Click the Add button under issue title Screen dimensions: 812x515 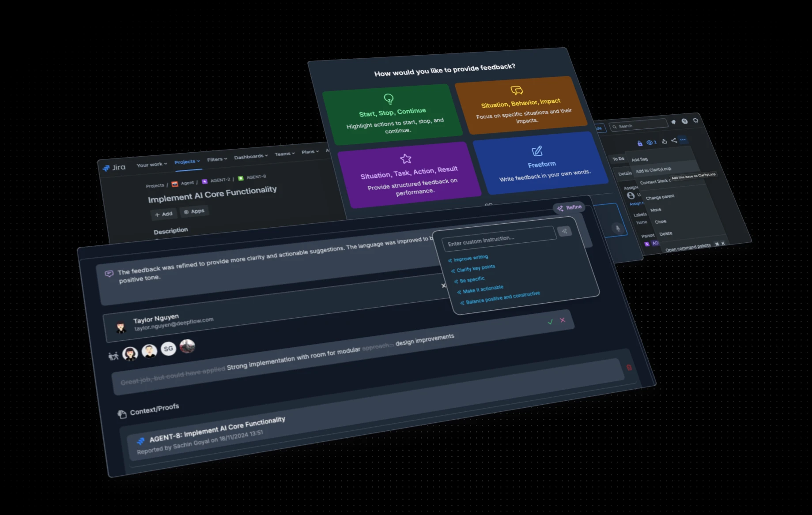(x=163, y=214)
